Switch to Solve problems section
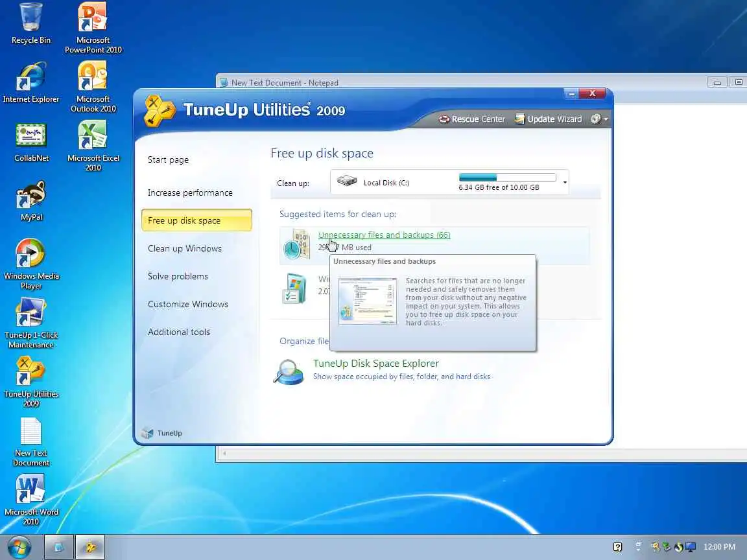The width and height of the screenshot is (747, 560). 178,276
